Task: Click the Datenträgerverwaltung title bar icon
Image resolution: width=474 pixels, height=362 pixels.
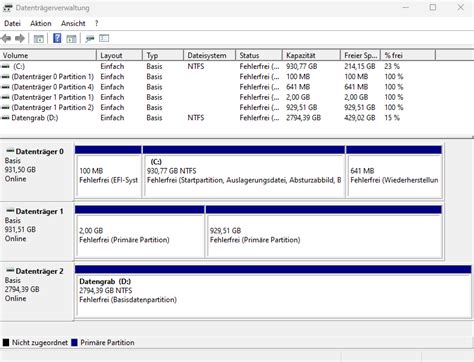Action: tap(7, 7)
